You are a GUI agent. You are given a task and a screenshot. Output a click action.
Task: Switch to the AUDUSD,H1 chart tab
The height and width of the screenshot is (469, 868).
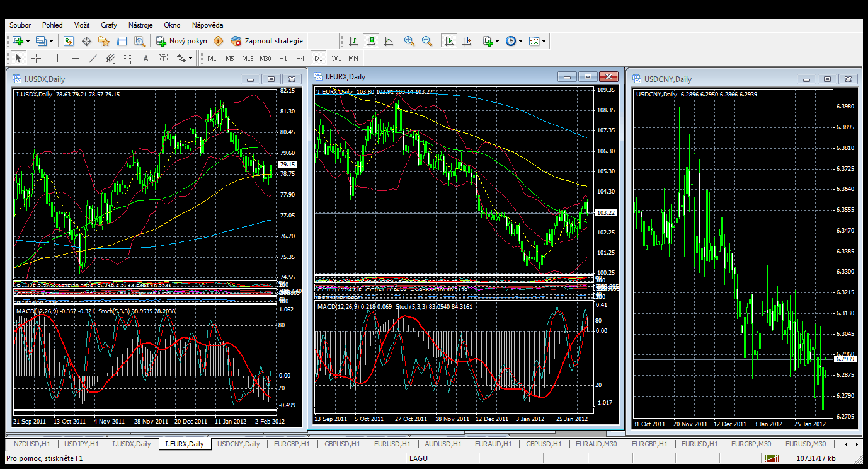tap(443, 444)
